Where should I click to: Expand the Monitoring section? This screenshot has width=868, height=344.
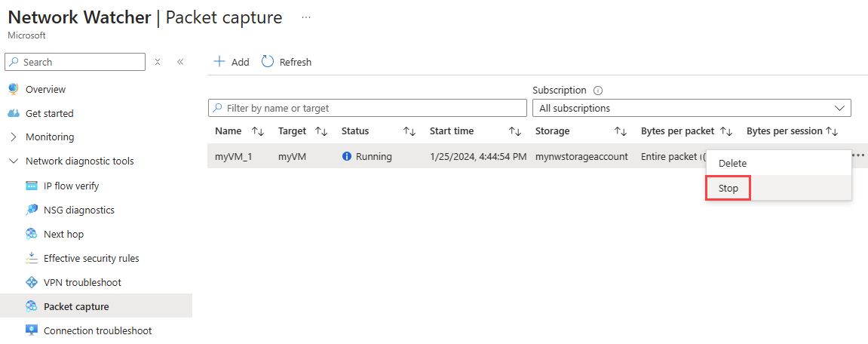coord(14,137)
